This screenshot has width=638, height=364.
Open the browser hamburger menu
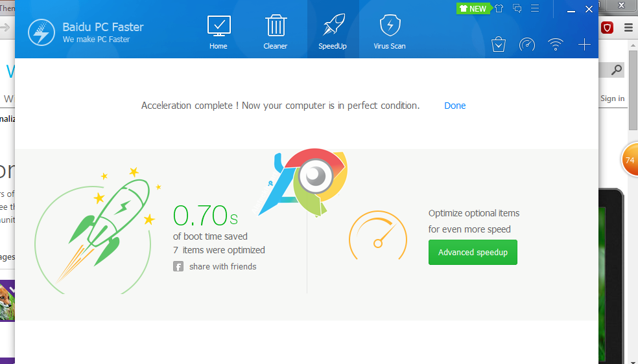point(629,28)
